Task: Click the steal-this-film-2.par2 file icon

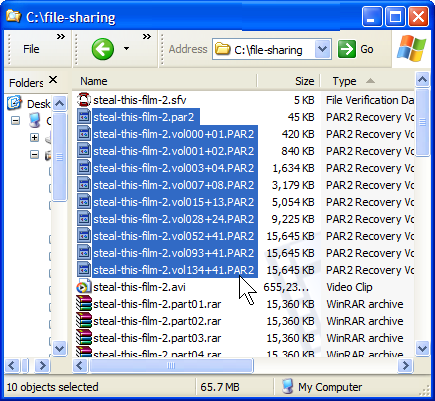Action: click(x=84, y=117)
